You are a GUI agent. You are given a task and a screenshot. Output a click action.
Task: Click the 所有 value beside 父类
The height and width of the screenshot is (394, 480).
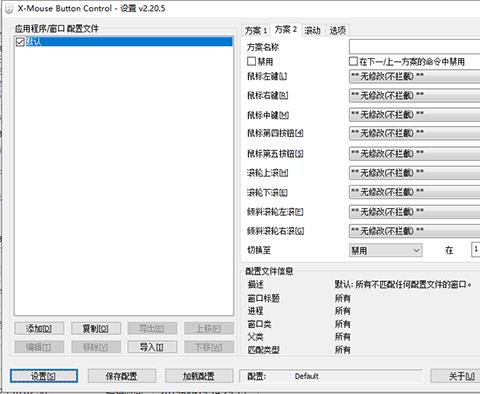pos(342,337)
